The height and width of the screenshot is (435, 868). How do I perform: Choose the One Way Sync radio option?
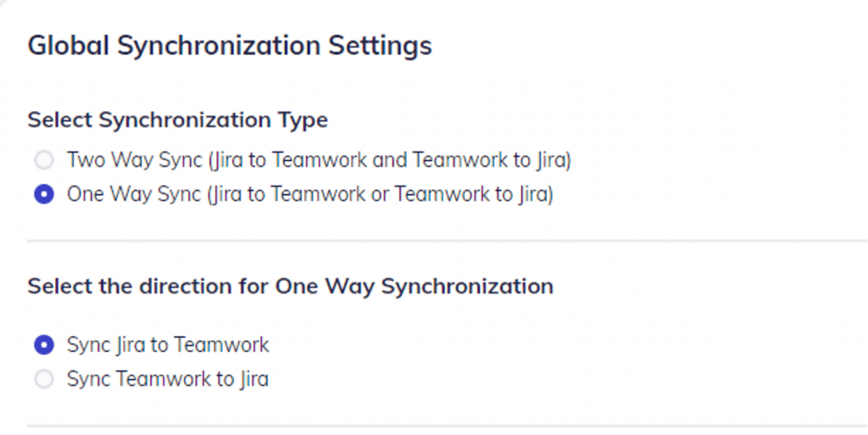[x=43, y=195]
